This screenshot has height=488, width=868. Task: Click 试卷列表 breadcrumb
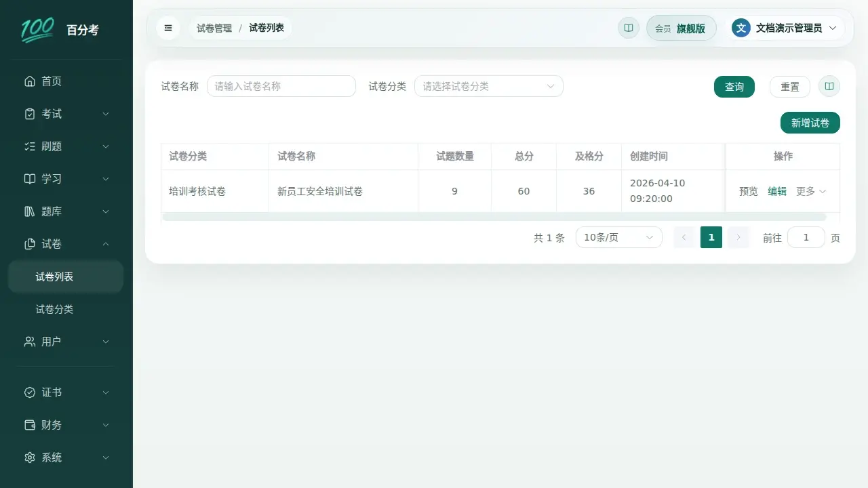click(267, 28)
